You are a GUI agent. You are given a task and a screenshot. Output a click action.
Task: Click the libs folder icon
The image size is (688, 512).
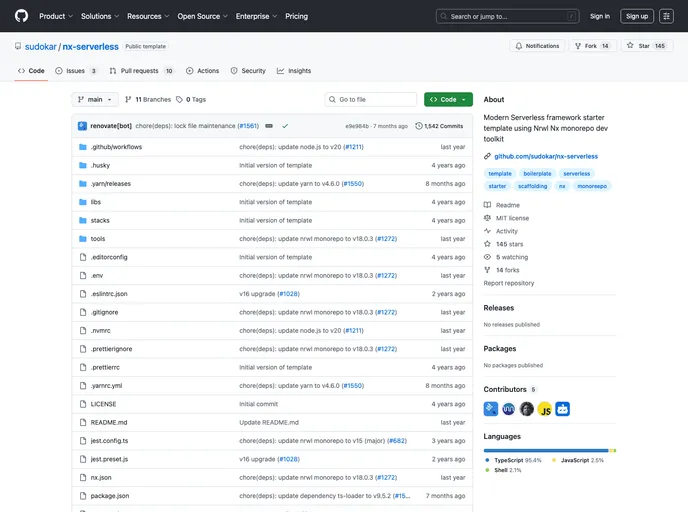[82, 202]
